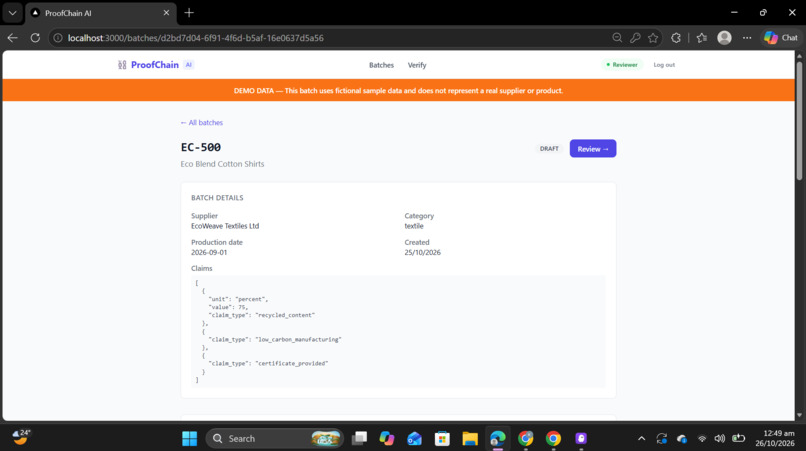Open Task View on the taskbar

point(359,438)
